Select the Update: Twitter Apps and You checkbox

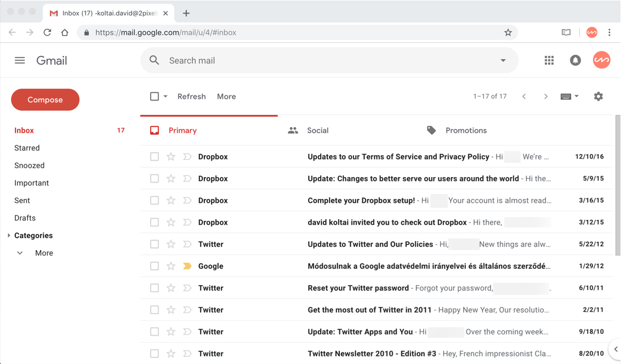155,332
